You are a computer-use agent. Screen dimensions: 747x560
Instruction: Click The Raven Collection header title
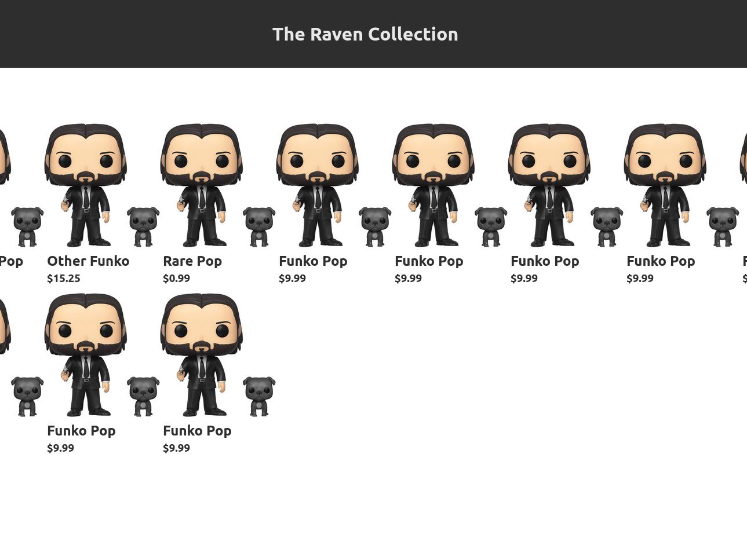[365, 34]
